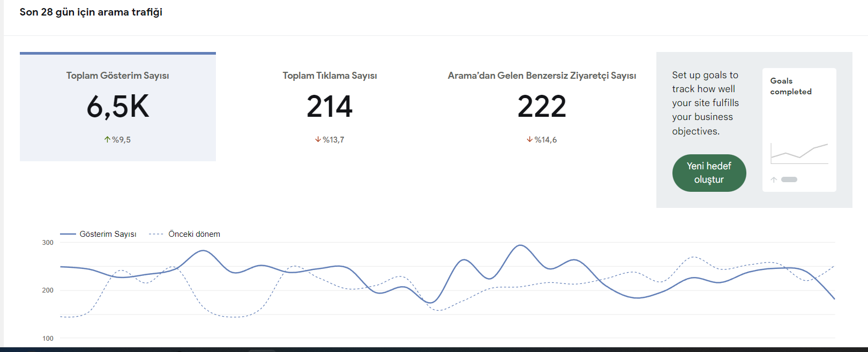Viewport: 868px width, 352px height.
Task: Click the red down arrow beside %14,6
Action: 529,139
